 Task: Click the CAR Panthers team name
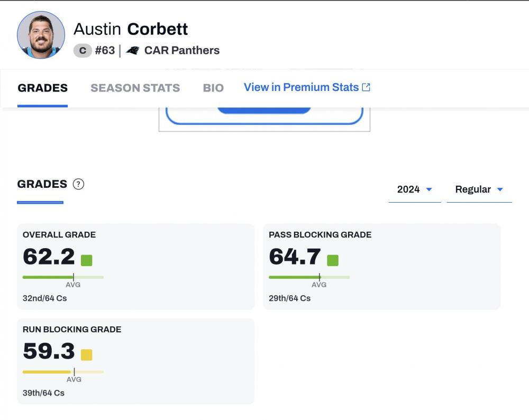181,51
